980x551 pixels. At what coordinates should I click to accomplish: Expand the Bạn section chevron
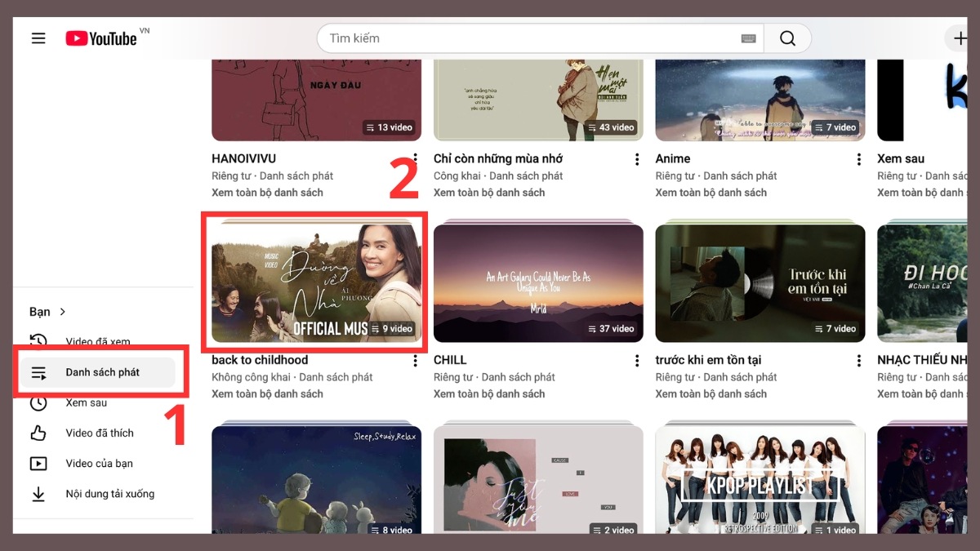point(63,312)
